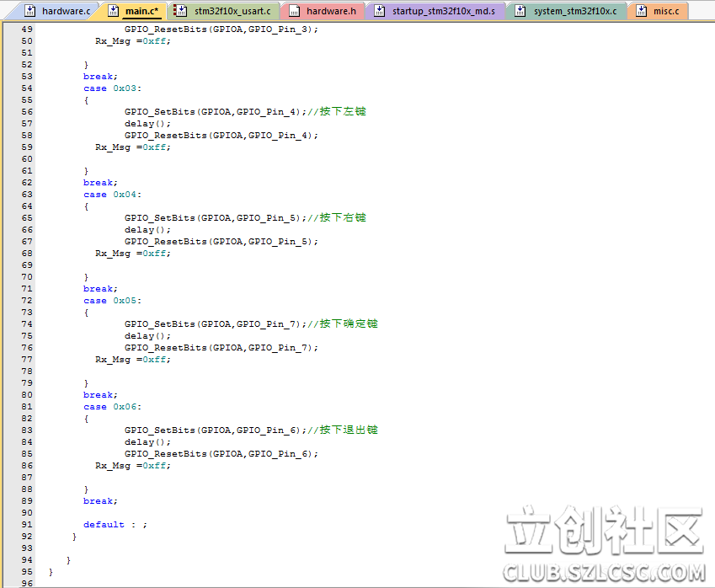Click GPIO_SetBits call with GPIO_Pin_6
715x588 pixels.
[x=216, y=430]
